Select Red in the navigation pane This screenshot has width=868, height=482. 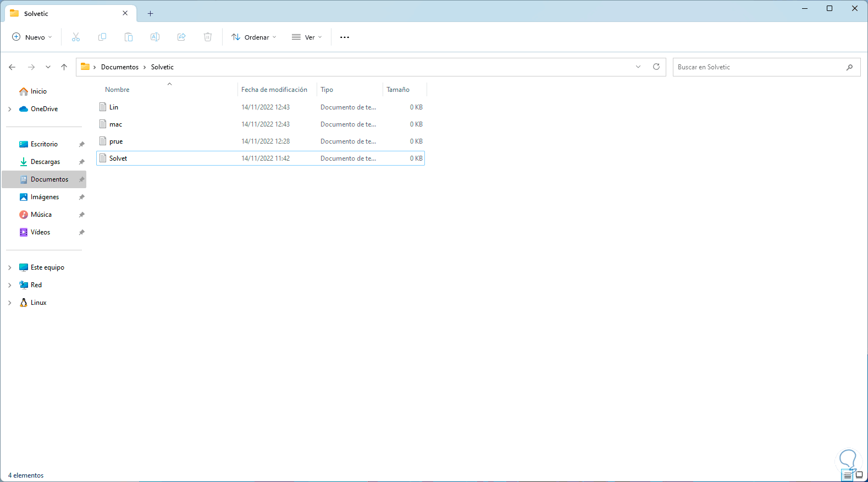point(36,285)
